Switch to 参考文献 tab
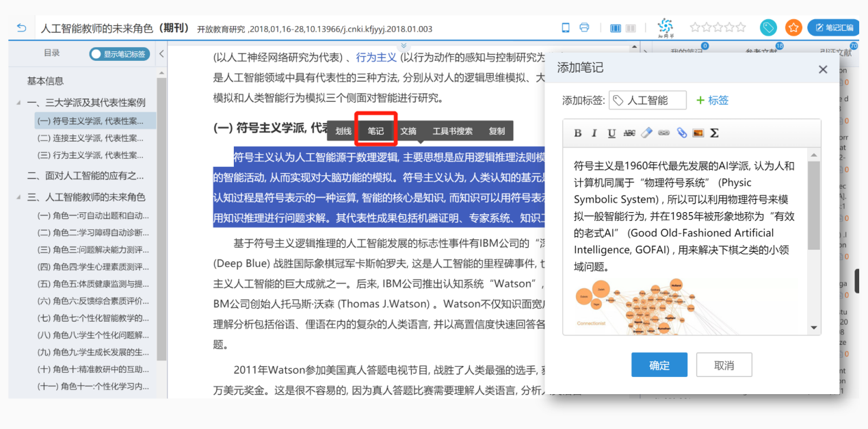868x429 pixels. (761, 52)
